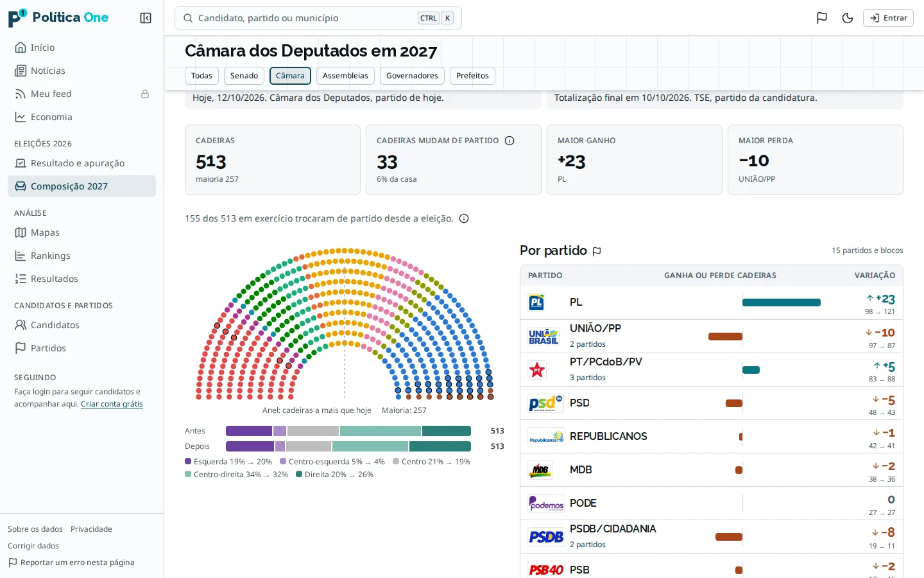
Task: Click info icon on Cadeiras mudam de partido
Action: (x=509, y=141)
